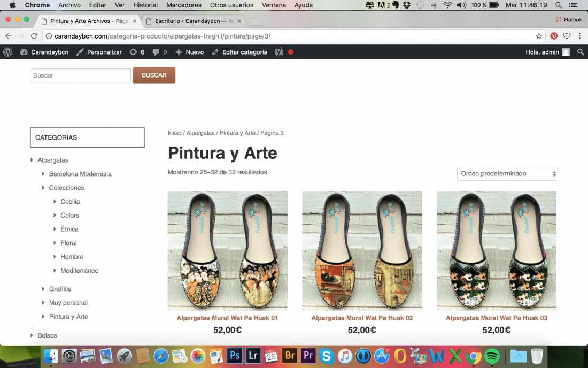Open the Étnica category link
Screen dimensions: 588x368
coord(69,229)
